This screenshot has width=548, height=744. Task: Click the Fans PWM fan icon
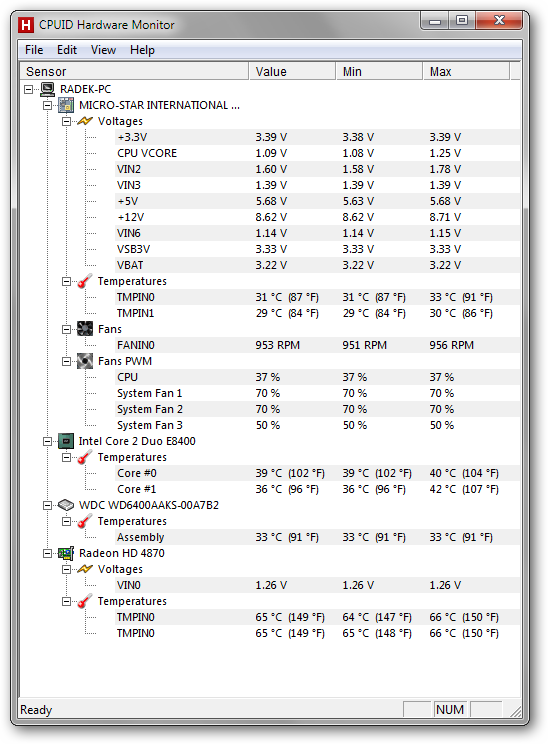tap(85, 361)
